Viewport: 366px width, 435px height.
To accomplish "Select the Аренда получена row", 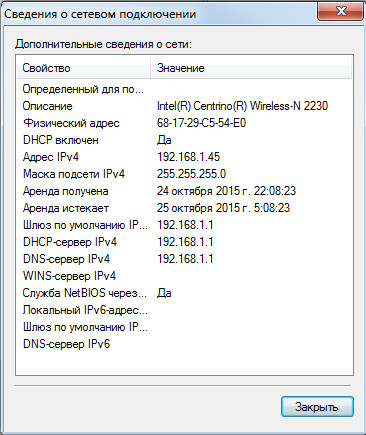I will [184, 191].
